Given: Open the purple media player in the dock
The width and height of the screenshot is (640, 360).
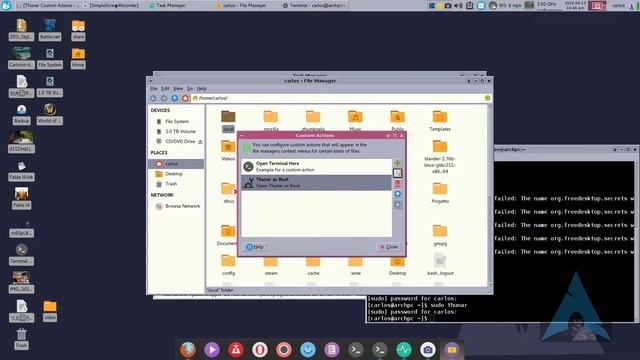Looking at the screenshot, I should pyautogui.click(x=212, y=349).
